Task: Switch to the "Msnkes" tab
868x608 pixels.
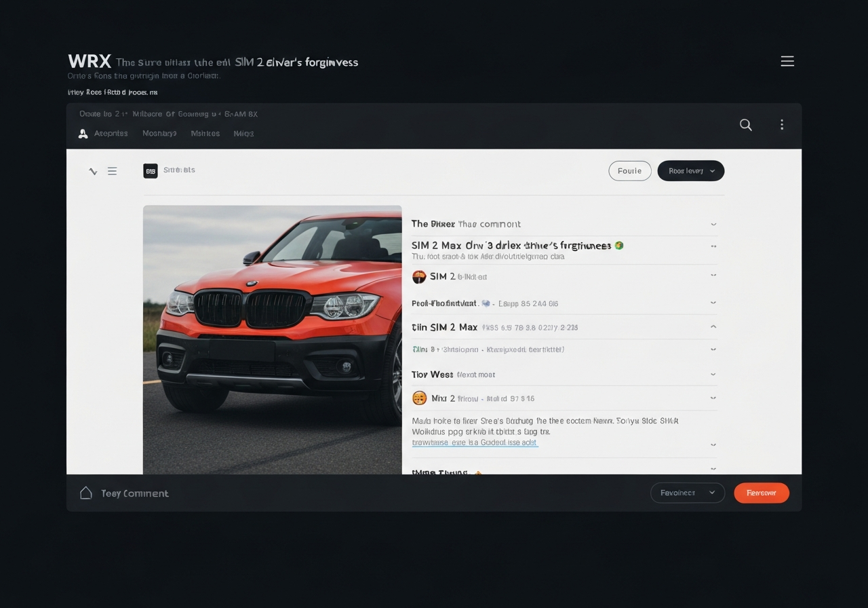Action: point(205,134)
